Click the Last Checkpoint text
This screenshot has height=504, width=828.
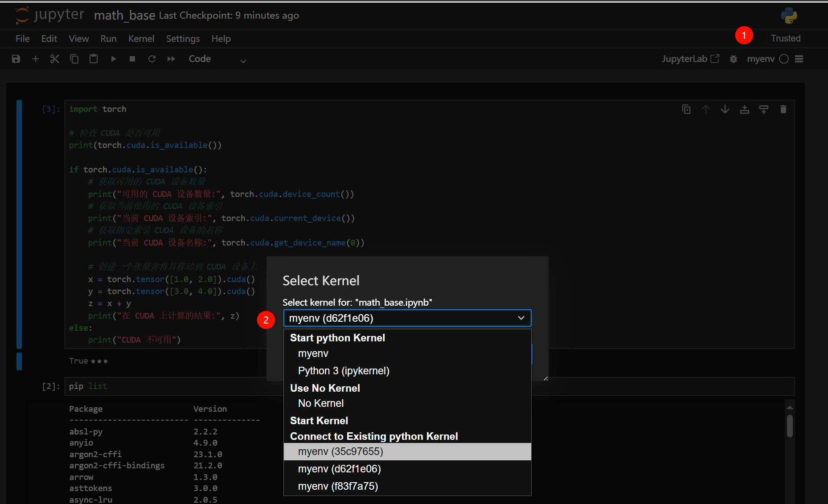(229, 16)
